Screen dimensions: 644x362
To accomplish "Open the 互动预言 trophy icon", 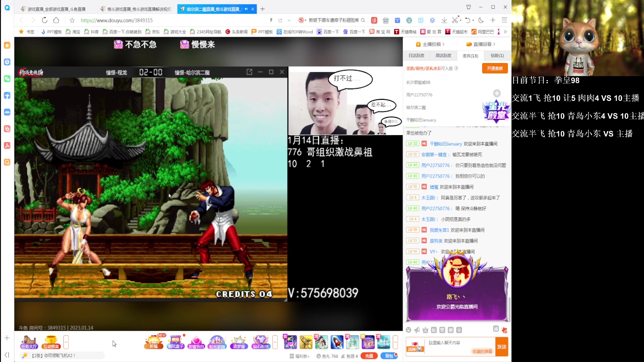I will coord(51,342).
